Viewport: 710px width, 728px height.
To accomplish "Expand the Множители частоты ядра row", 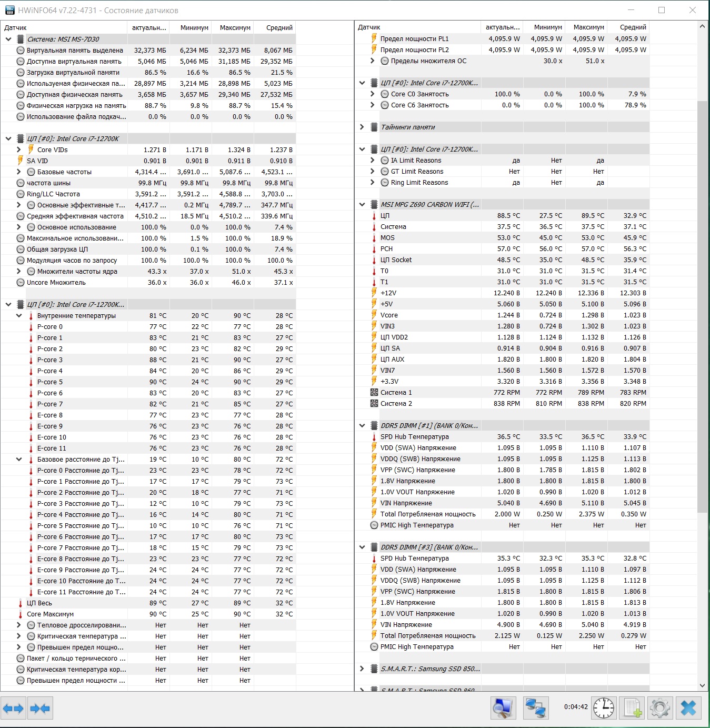I will [x=19, y=271].
